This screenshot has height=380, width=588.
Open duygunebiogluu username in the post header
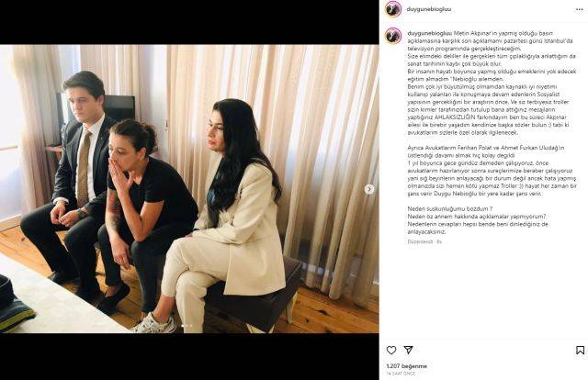coord(429,9)
